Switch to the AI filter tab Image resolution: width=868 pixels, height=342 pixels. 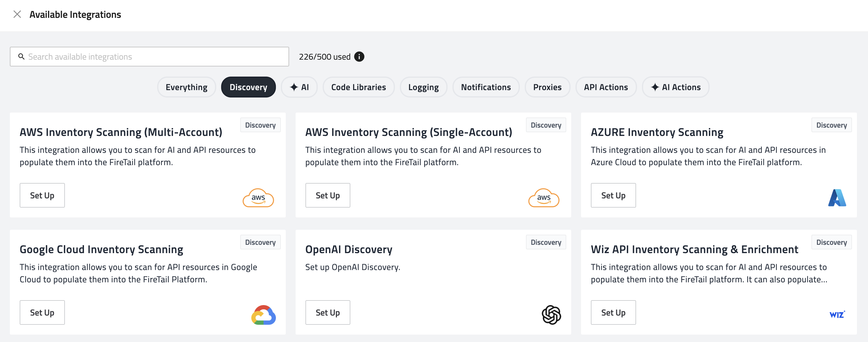[x=299, y=87]
